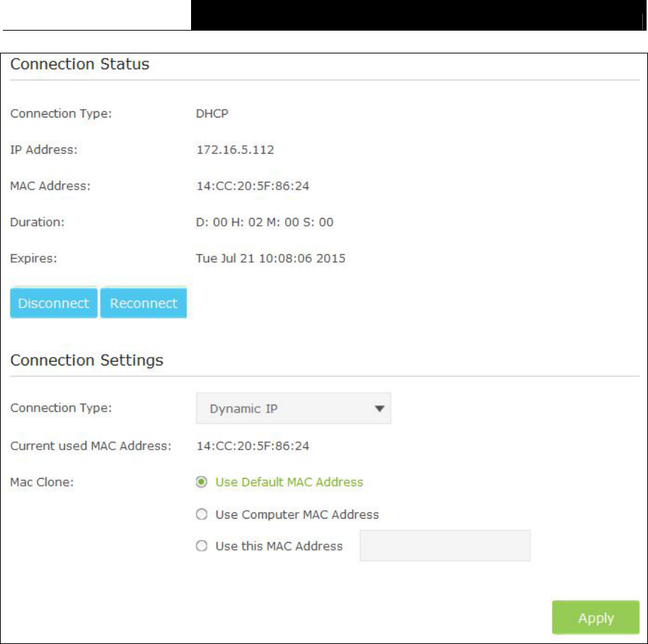
Task: Apply the connection settings
Action: pos(595,618)
